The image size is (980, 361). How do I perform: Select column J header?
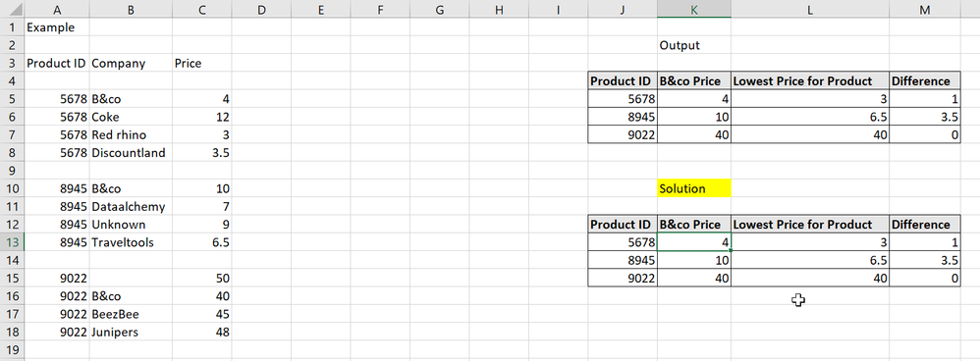(x=623, y=10)
